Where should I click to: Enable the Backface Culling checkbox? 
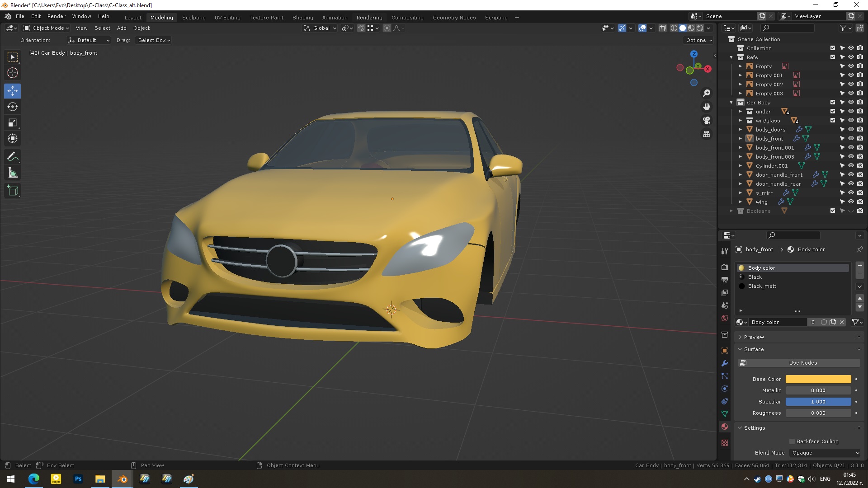792,441
